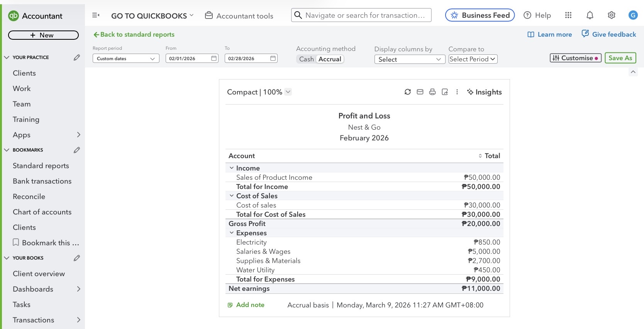Click the transaction search field
Screen dimensions: 644x329
pyautogui.click(x=365, y=15)
